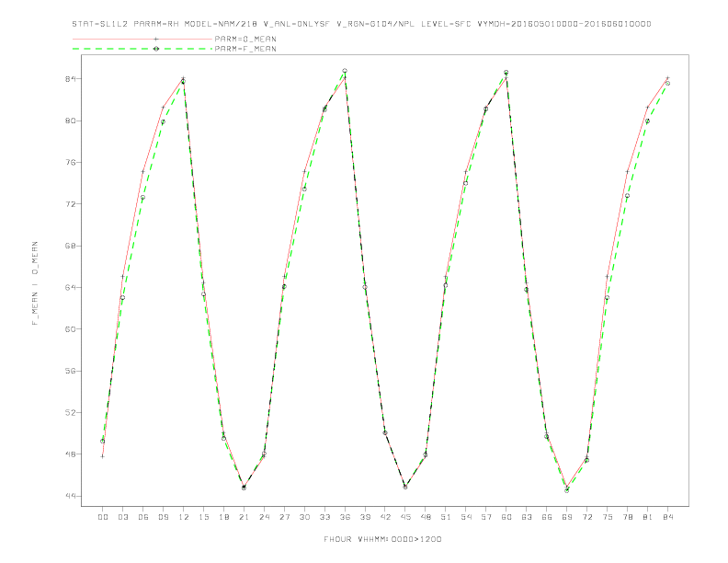Click the x-axis tick label 30

pyautogui.click(x=304, y=517)
